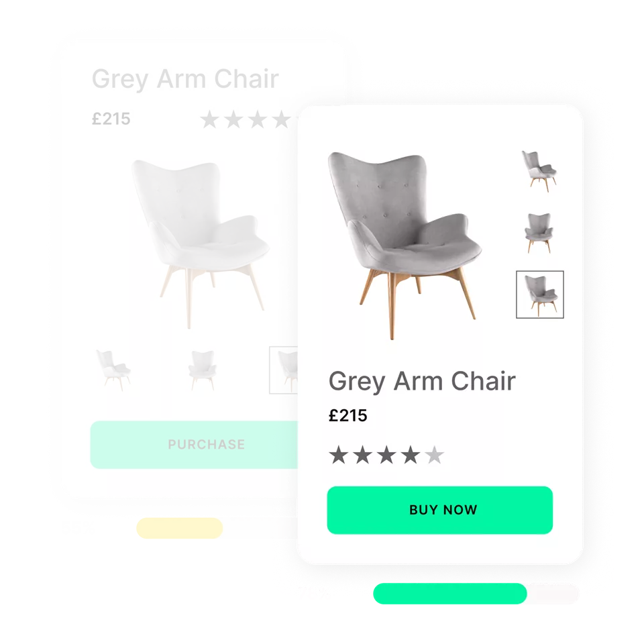644x644 pixels.
Task: Select the first faded chair thumbnail on the back card
Action: (113, 370)
